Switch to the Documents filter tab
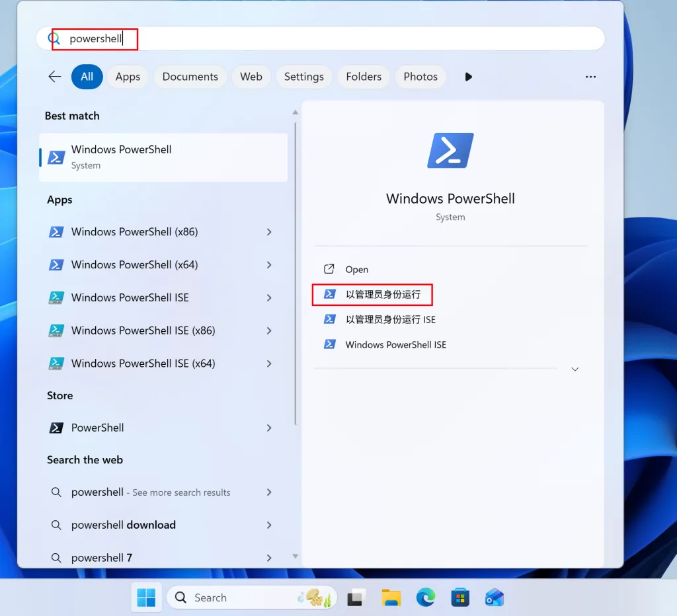 coord(190,77)
